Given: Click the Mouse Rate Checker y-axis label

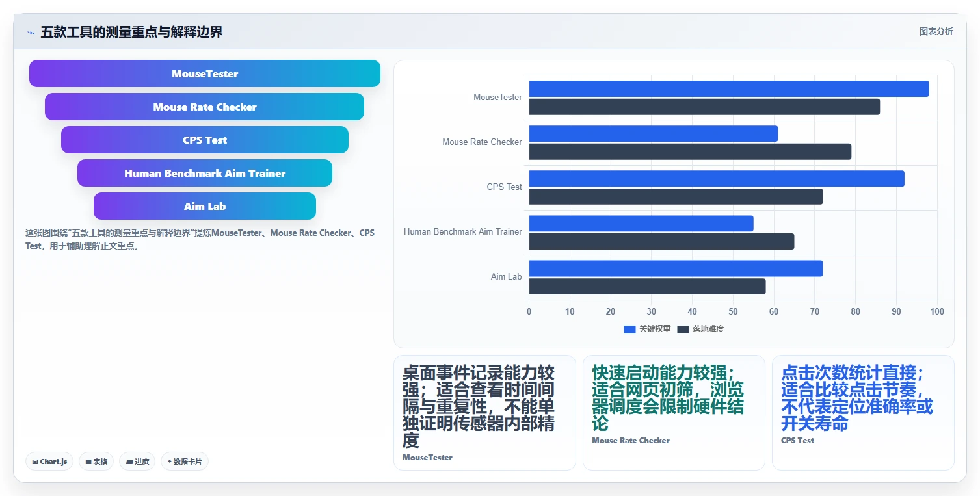Looking at the screenshot, I should pyautogui.click(x=482, y=142).
